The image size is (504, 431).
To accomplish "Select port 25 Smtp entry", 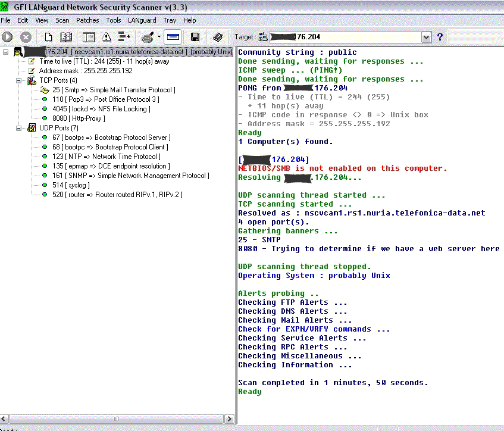I will [x=114, y=90].
